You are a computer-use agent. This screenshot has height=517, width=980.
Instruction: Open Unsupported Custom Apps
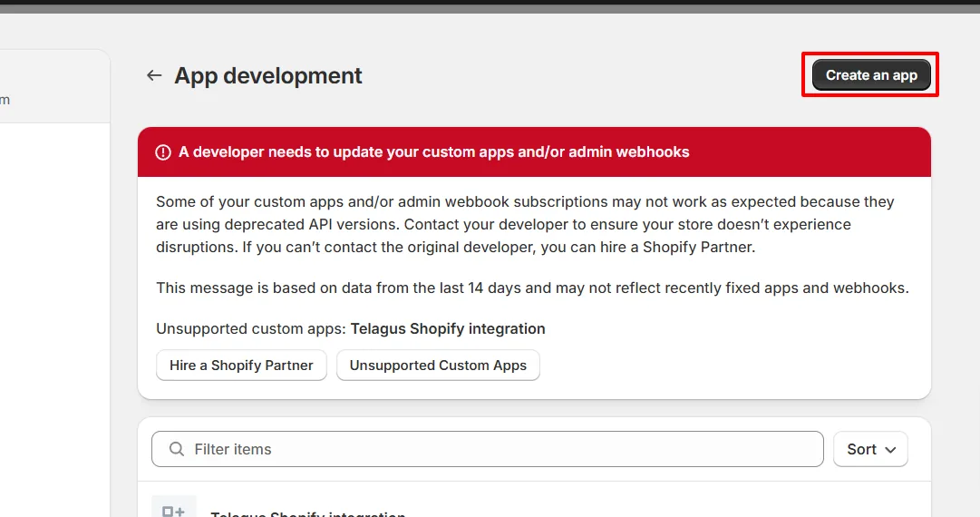pos(438,366)
